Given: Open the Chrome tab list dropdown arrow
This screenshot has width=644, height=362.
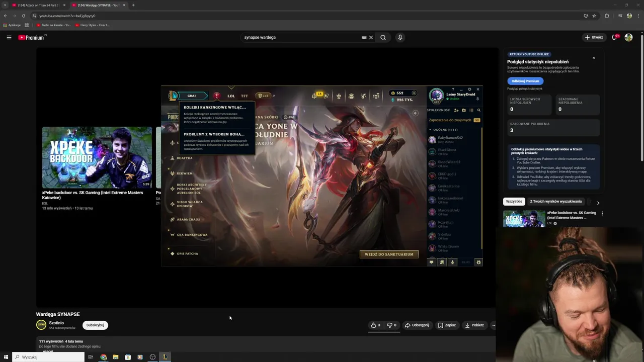Looking at the screenshot, I should [5, 5].
